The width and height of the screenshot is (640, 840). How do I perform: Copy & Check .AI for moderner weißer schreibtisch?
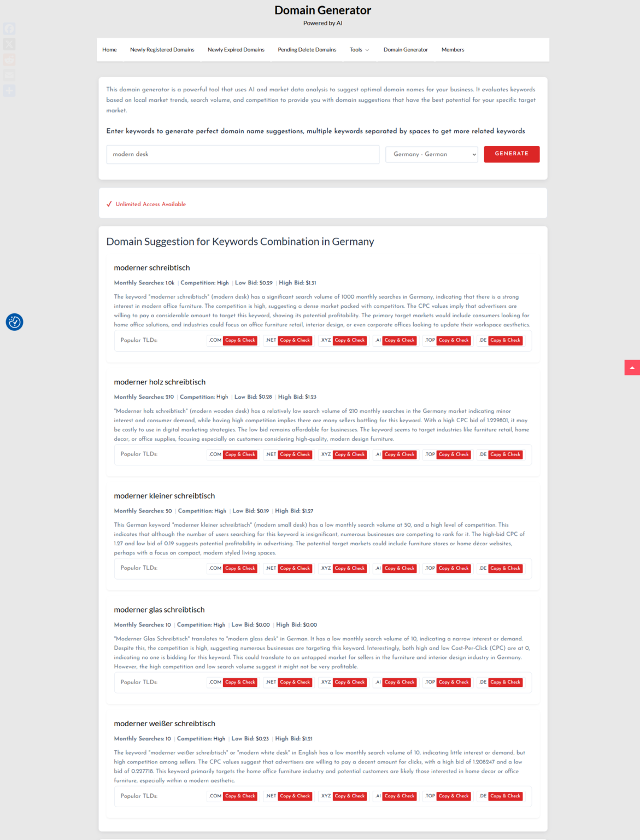tap(399, 796)
